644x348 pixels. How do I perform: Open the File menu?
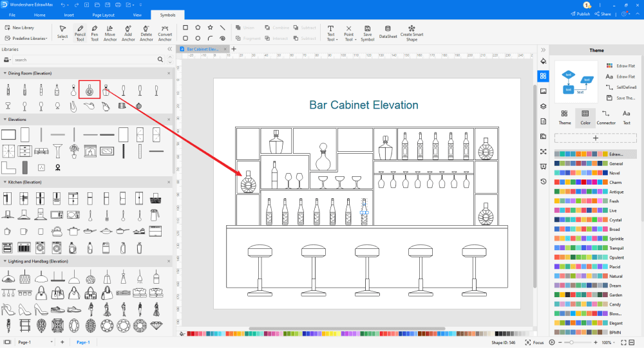tap(12, 15)
